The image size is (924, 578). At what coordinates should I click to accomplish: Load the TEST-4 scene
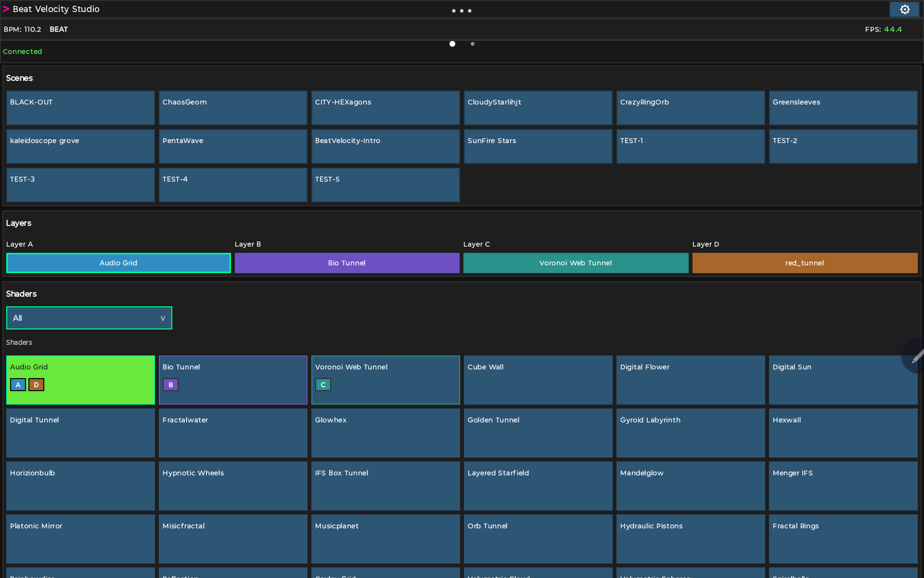tap(233, 185)
